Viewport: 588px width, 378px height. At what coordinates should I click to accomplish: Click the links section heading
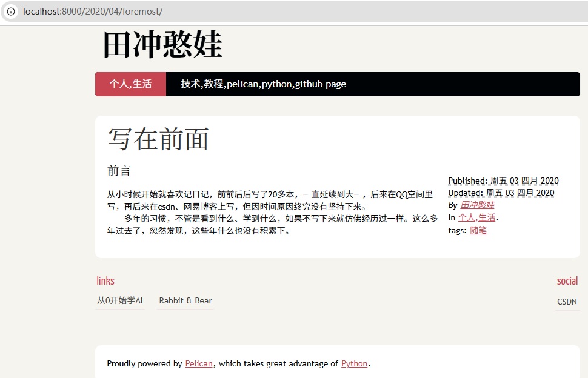(105, 280)
